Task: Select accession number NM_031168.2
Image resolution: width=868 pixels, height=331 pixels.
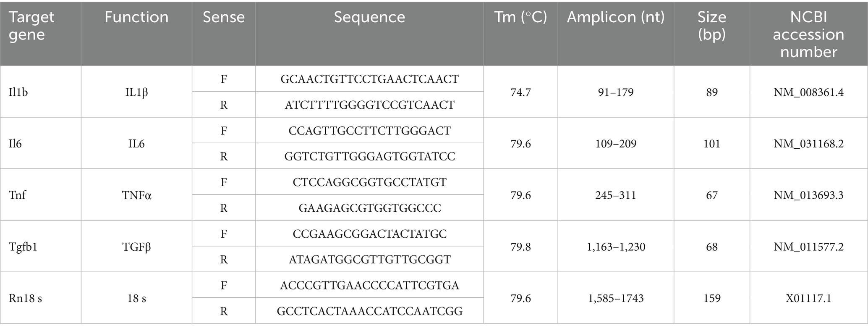Action: (808, 144)
